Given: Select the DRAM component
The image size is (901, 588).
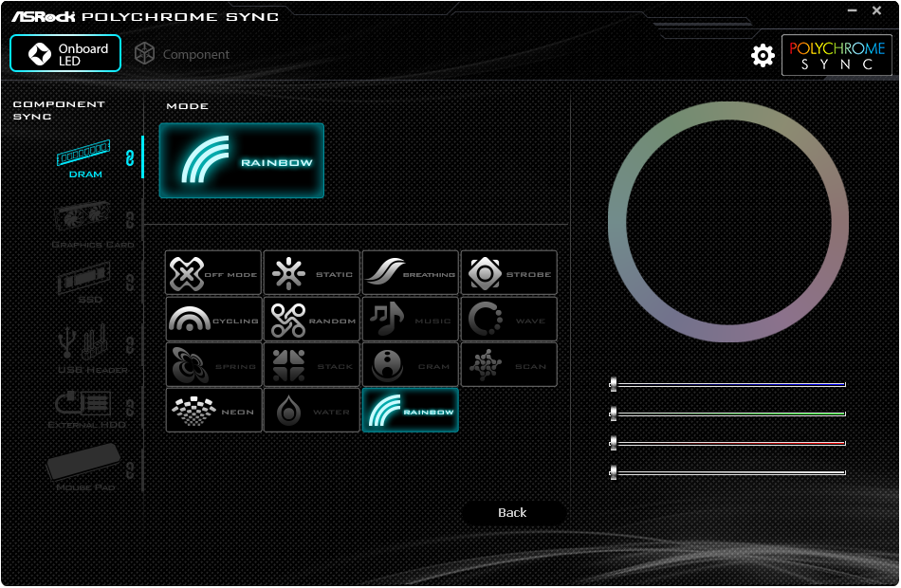Looking at the screenshot, I should point(84,159).
